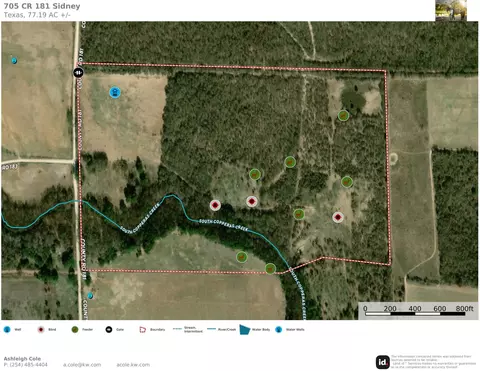Click the a.cole@kw.com email address
480x371 pixels.
[82, 365]
